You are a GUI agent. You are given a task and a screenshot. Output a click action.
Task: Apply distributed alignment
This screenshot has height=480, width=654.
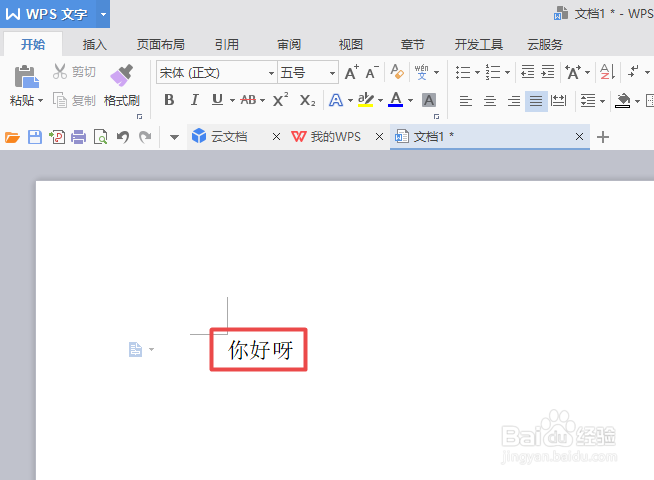[x=558, y=101]
